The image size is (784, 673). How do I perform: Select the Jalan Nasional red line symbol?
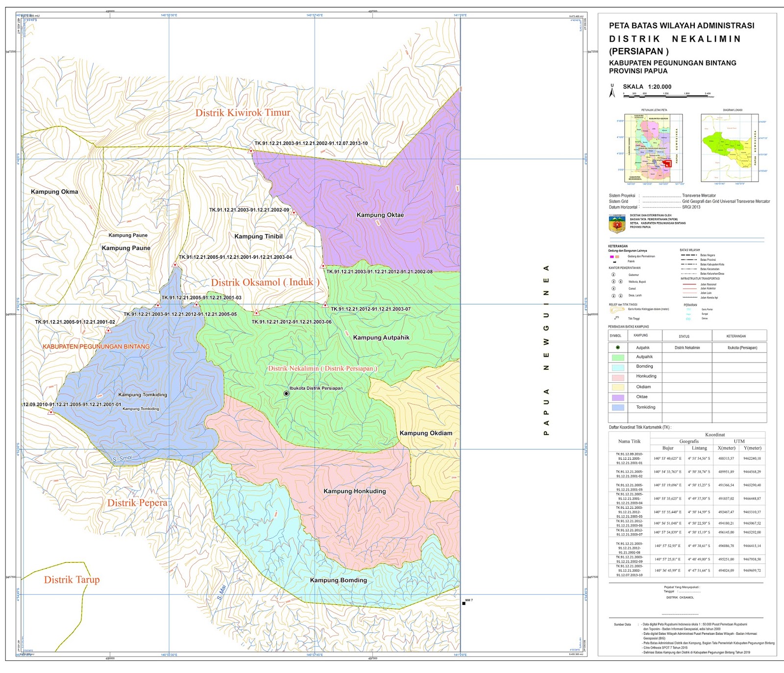[689, 284]
